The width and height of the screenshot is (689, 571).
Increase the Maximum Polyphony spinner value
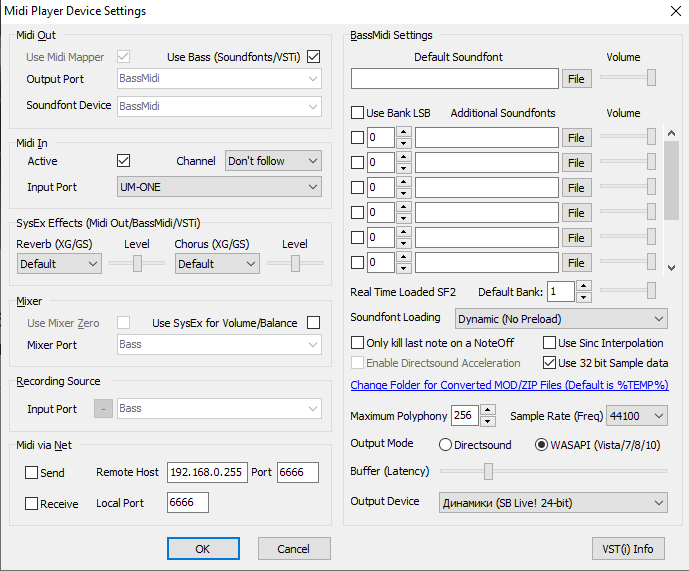pyautogui.click(x=488, y=411)
